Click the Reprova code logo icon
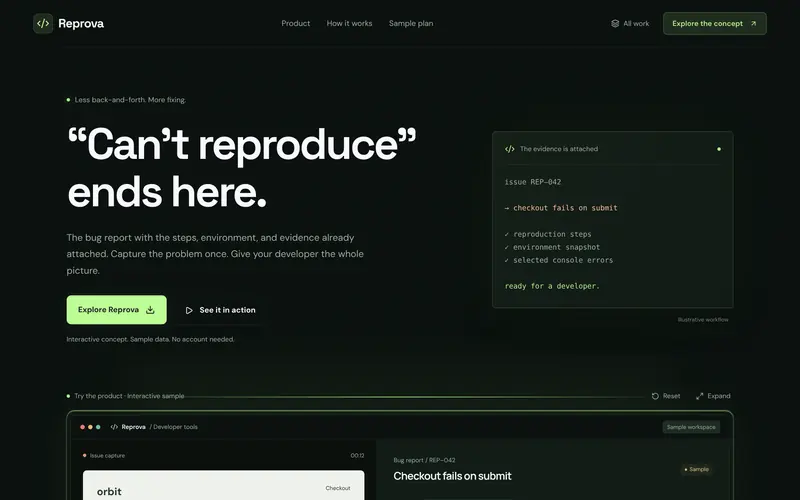 43,23
